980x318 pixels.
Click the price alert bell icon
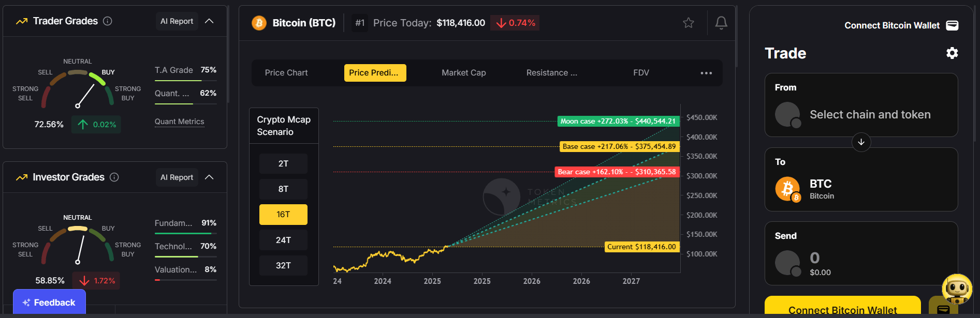click(721, 23)
